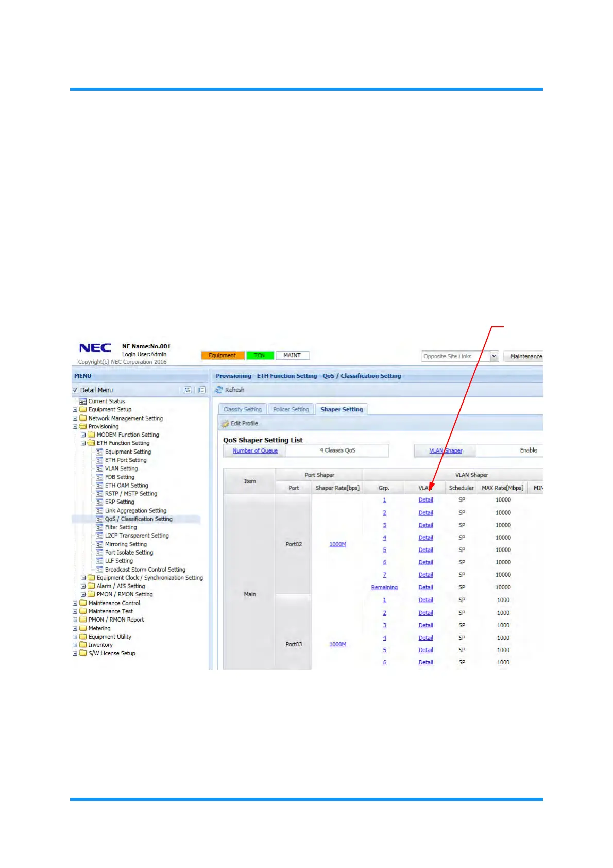Open the Opposite Site Links dropdown
The height and width of the screenshot is (868, 613).
pyautogui.click(x=494, y=356)
